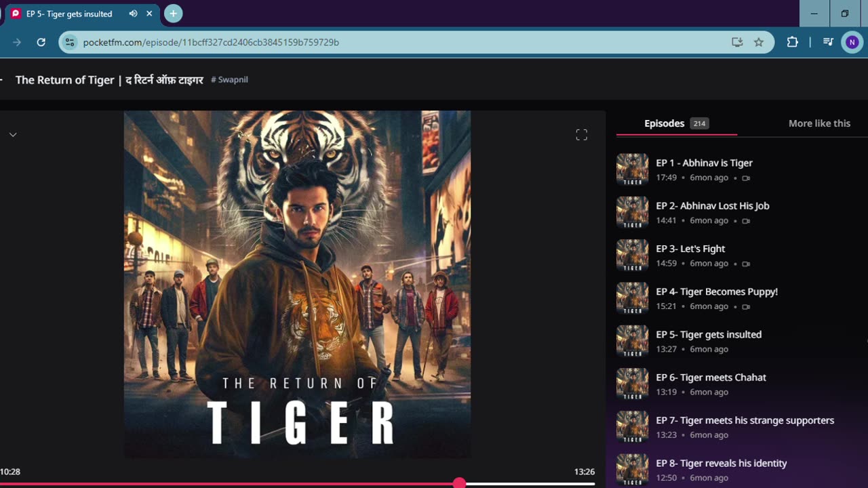The width and height of the screenshot is (868, 488).
Task: Mute the tab's audio speaker icon
Action: (x=134, y=14)
